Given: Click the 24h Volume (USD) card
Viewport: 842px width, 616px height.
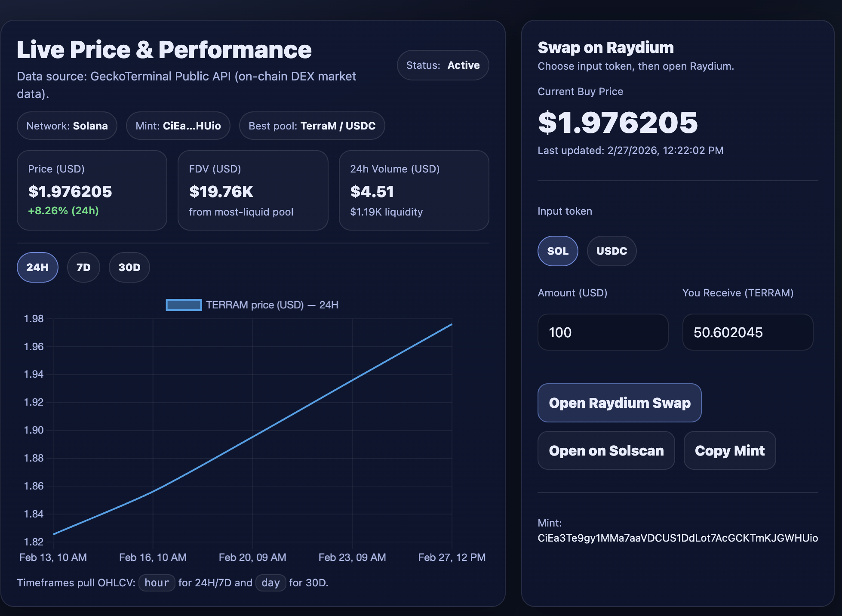Looking at the screenshot, I should [414, 190].
